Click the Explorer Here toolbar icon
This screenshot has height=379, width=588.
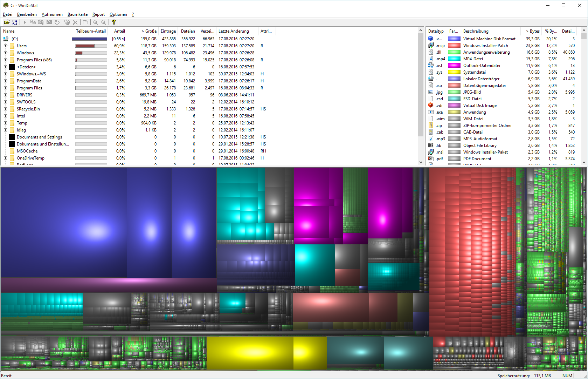(x=41, y=22)
